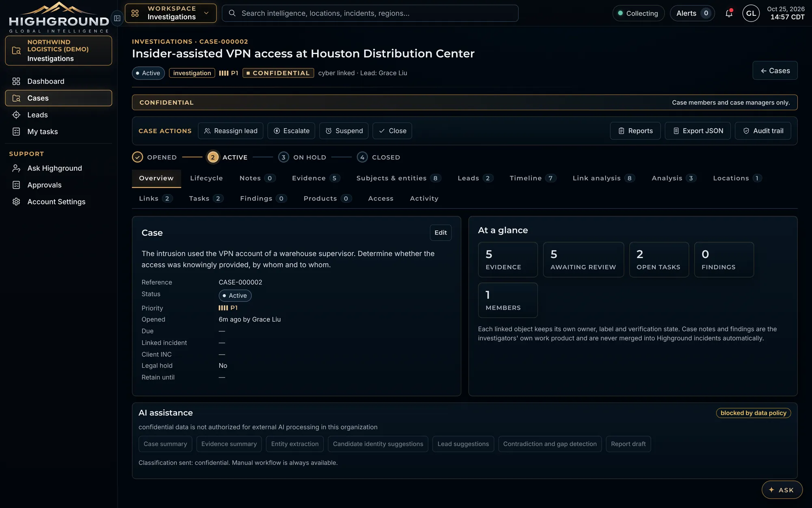Click the Open Tasks stat card
Image resolution: width=812 pixels, height=508 pixels.
[659, 260]
